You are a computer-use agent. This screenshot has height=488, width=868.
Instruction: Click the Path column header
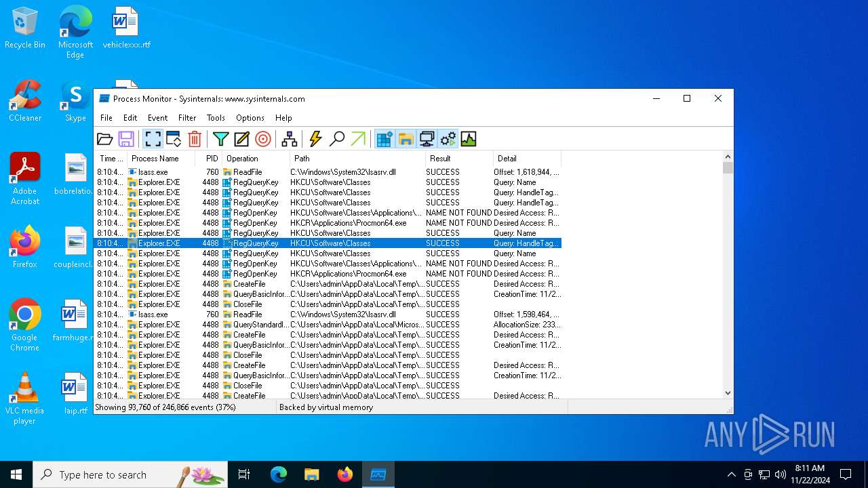pyautogui.click(x=358, y=159)
